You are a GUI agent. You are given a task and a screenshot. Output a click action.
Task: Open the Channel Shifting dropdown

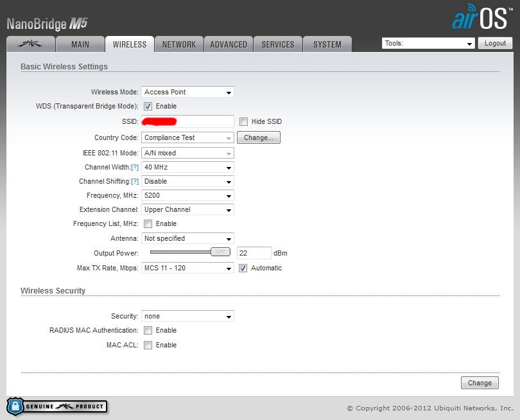click(187, 182)
